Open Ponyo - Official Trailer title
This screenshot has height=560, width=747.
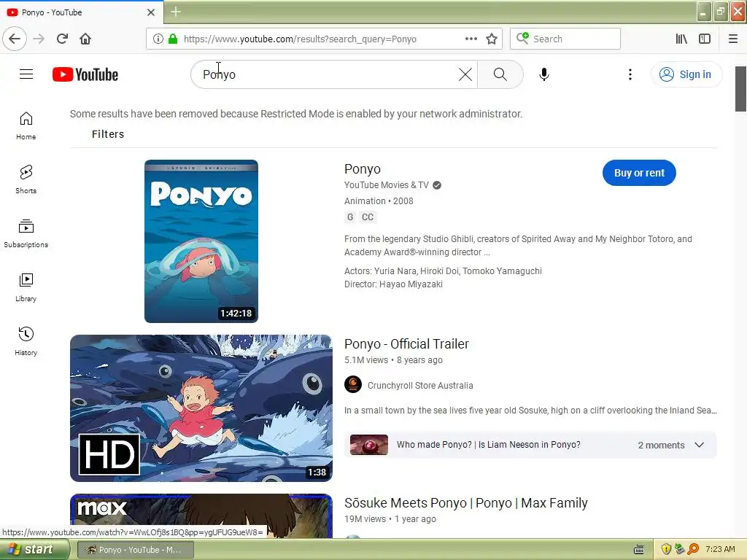[x=406, y=344]
